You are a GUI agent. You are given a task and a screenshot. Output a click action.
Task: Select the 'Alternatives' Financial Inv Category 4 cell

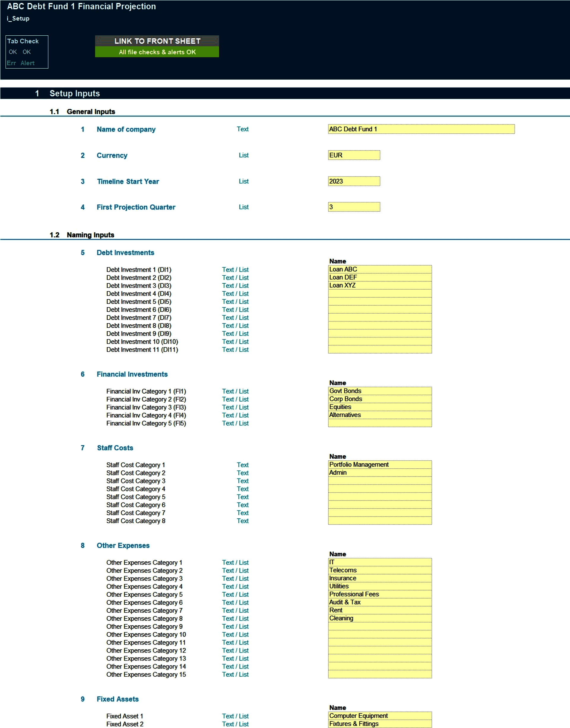point(379,415)
